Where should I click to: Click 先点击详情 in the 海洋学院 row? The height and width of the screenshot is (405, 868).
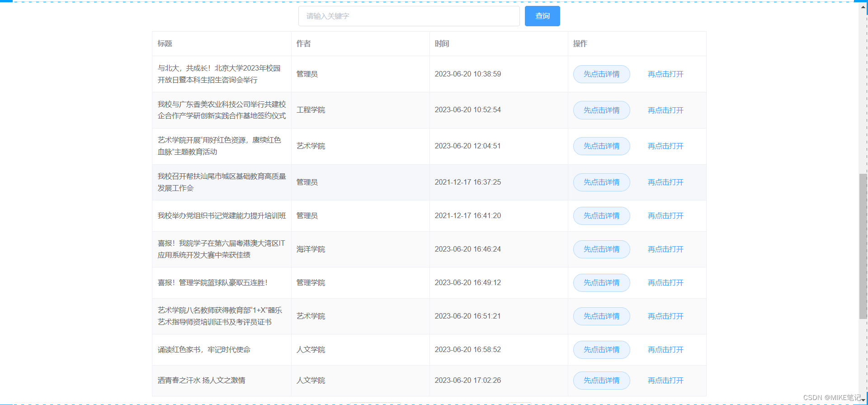(x=601, y=249)
